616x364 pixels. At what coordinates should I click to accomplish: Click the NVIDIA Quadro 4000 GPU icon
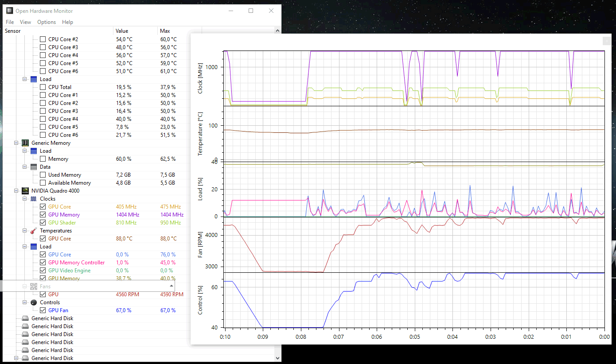(26, 191)
